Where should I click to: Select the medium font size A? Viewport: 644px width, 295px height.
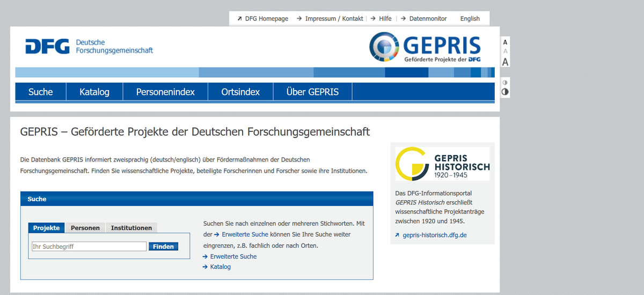click(505, 51)
